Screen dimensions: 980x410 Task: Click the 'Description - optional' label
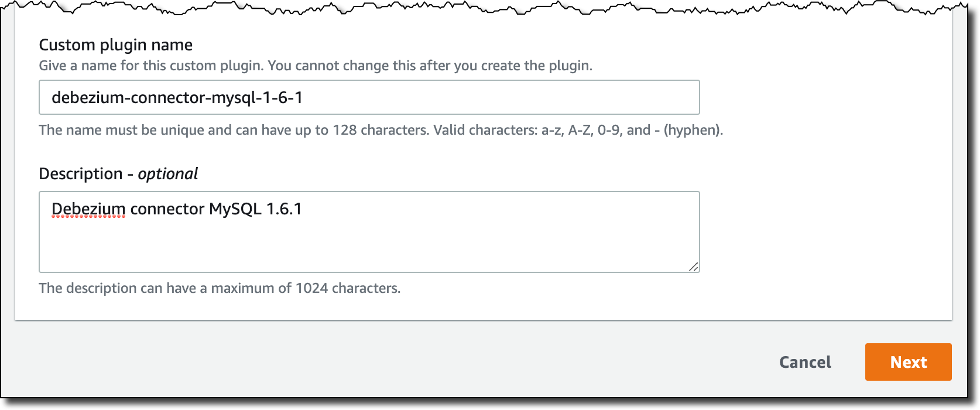(118, 174)
